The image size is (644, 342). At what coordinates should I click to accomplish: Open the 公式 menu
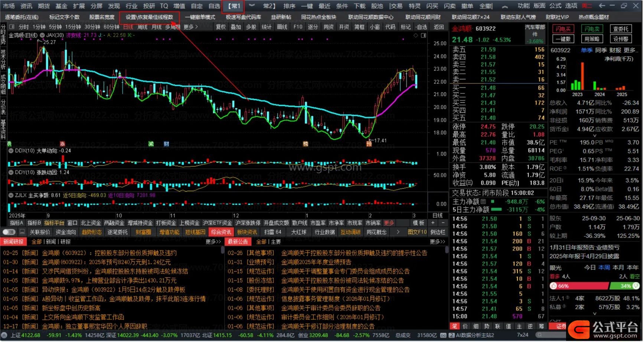[x=555, y=6]
